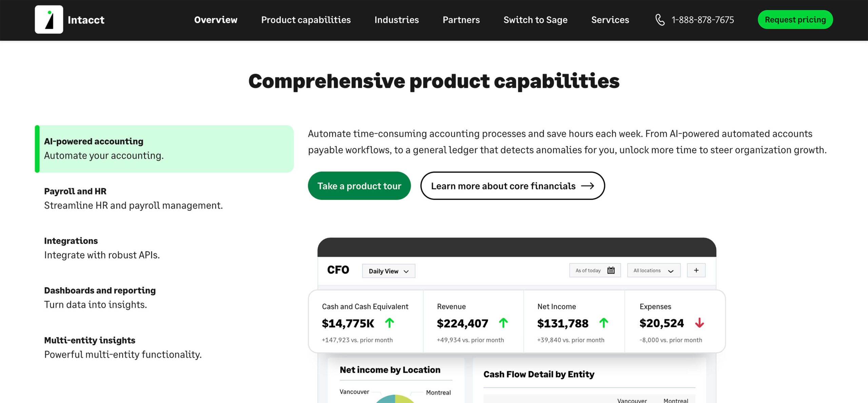Click the Montreal pie chart label
Image resolution: width=868 pixels, height=403 pixels.
click(x=438, y=392)
